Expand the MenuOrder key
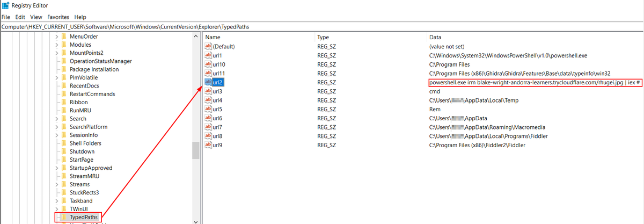The image size is (644, 224). 57,37
